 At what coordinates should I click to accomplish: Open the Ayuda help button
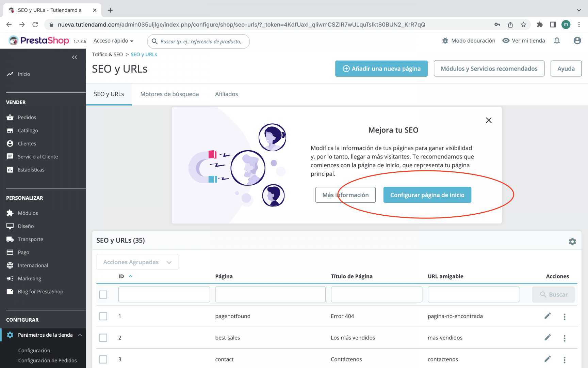pos(566,69)
